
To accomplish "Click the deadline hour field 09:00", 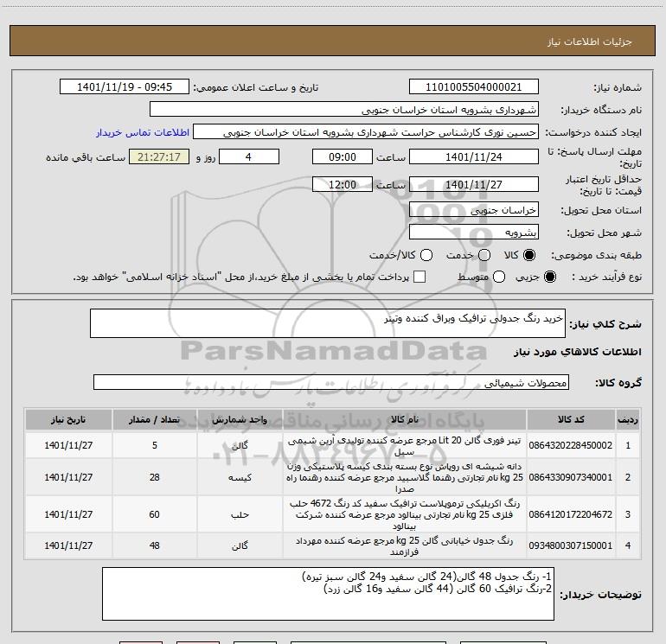I will tap(343, 156).
